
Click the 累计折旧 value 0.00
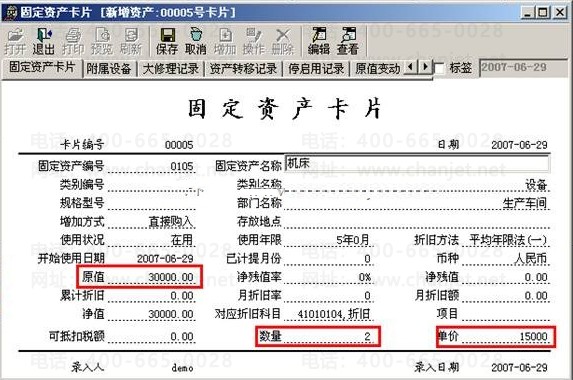182,296
